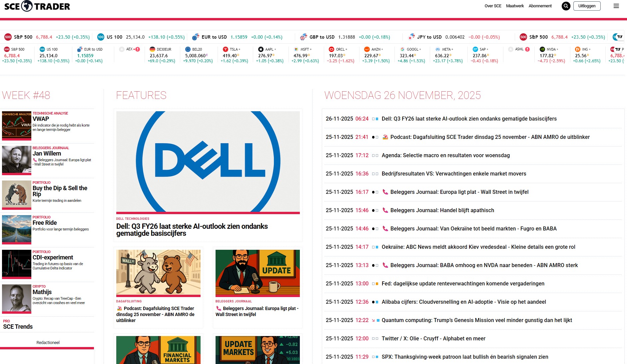
Task: Click the Beleggers Journaal UPDATE thumbnail
Action: pyautogui.click(x=258, y=273)
